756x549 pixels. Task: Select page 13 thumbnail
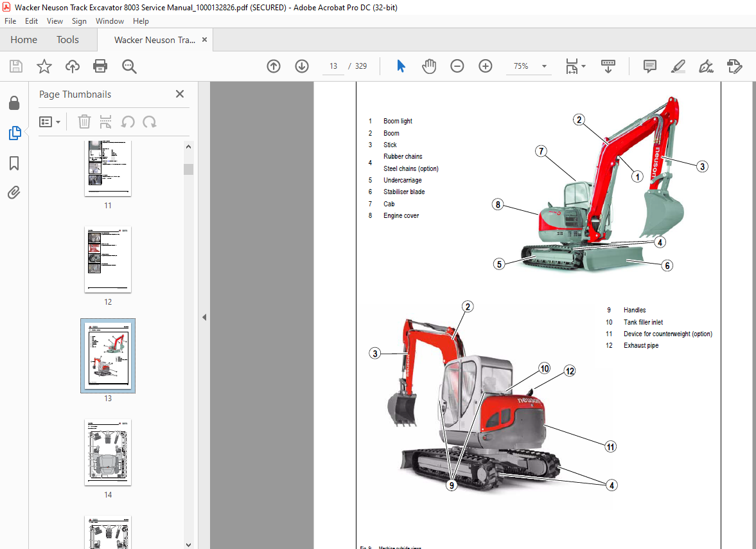[107, 355]
